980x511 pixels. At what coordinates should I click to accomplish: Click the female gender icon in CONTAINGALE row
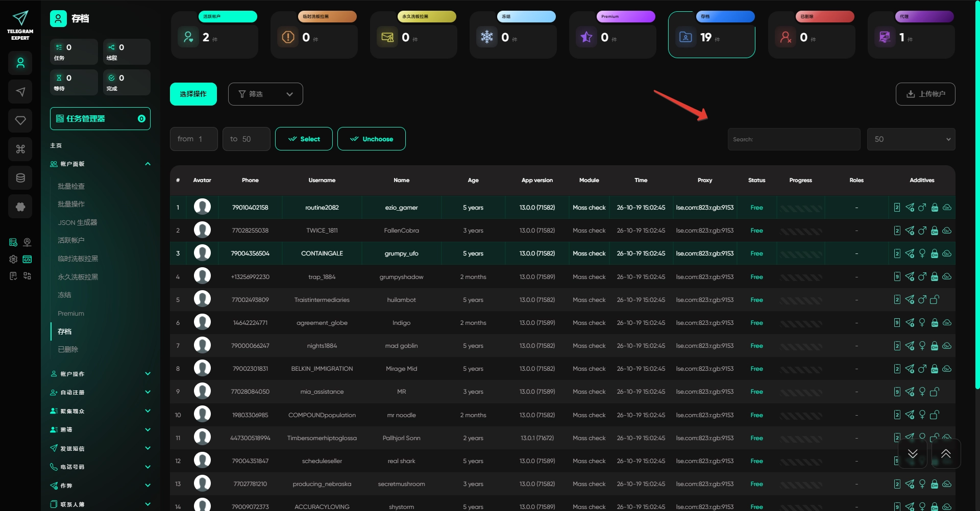[x=922, y=253]
